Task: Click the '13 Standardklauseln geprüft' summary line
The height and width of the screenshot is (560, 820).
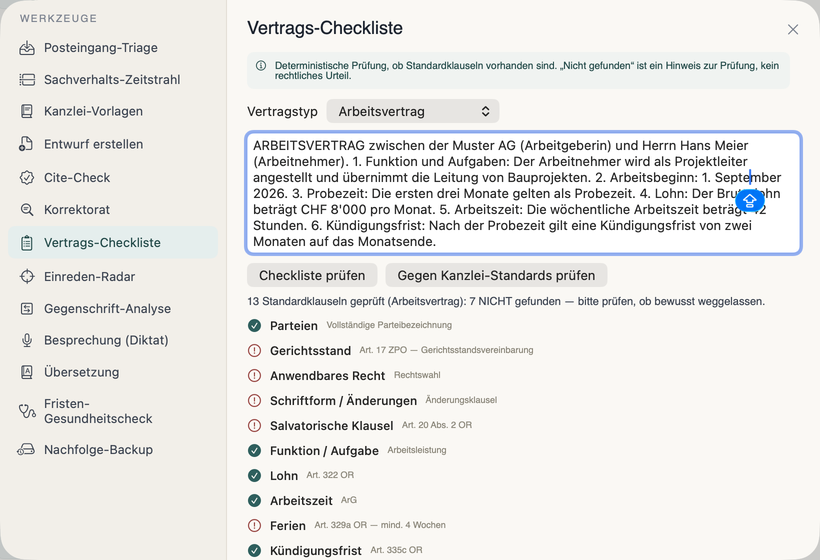Action: (506, 302)
